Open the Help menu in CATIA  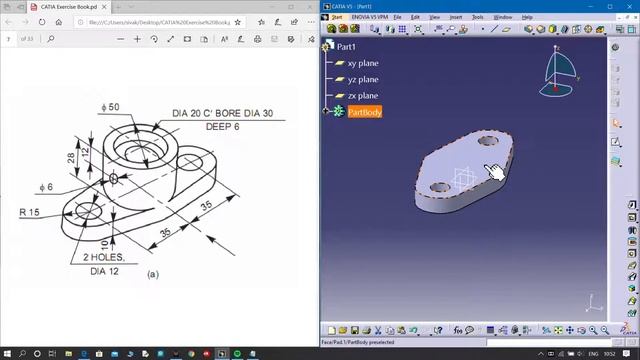point(527,17)
